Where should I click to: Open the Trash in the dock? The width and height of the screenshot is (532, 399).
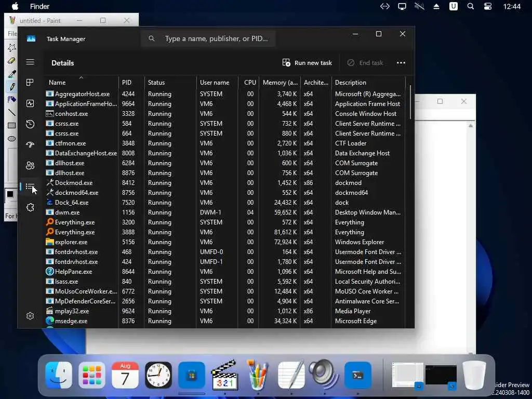click(x=474, y=375)
